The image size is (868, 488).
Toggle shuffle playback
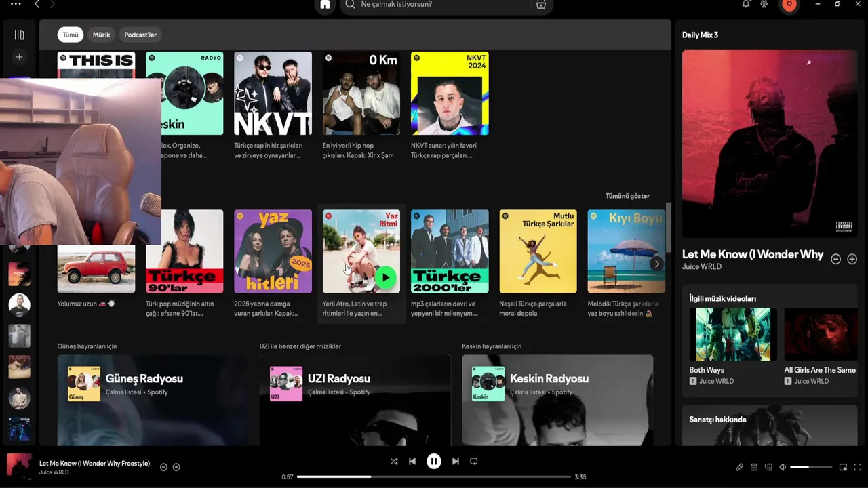(x=394, y=462)
